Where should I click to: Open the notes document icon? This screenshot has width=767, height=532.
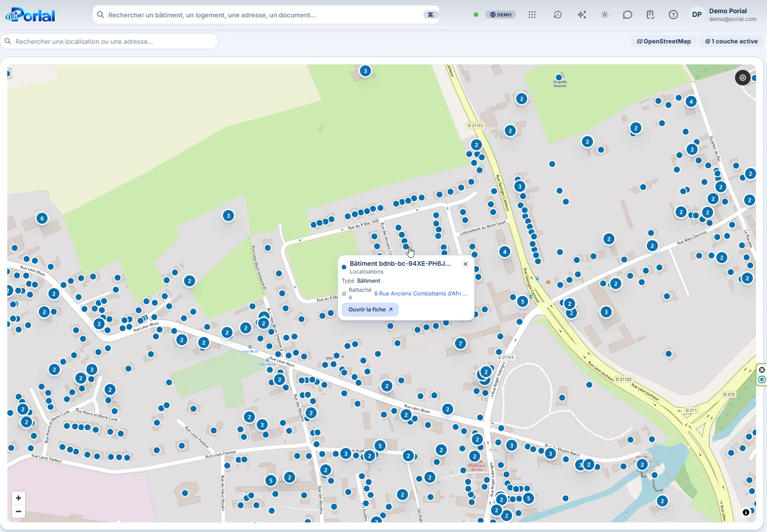[x=651, y=15]
